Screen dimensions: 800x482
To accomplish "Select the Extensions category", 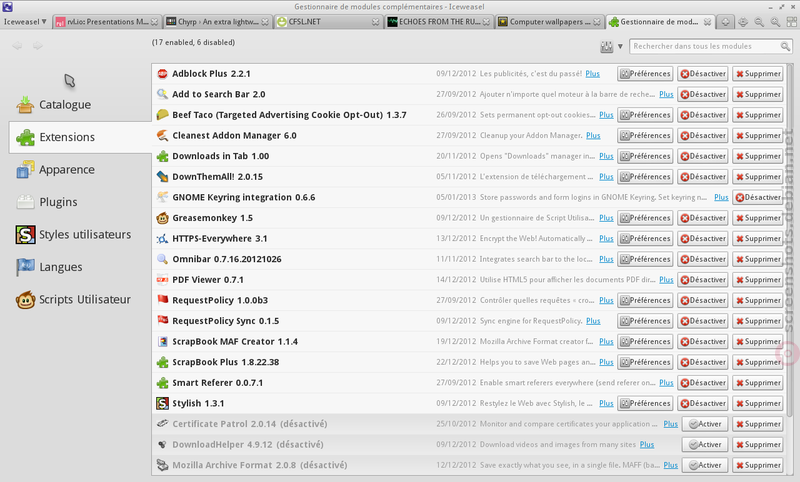I will (x=80, y=137).
